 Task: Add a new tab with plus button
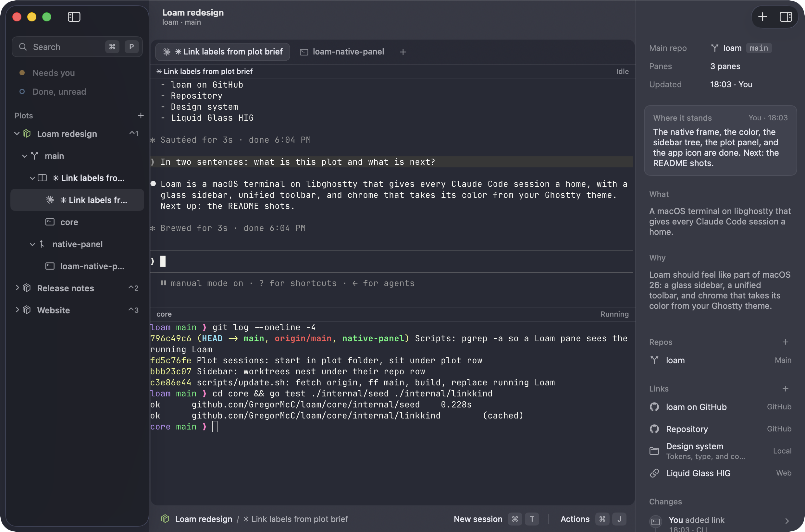pos(403,52)
